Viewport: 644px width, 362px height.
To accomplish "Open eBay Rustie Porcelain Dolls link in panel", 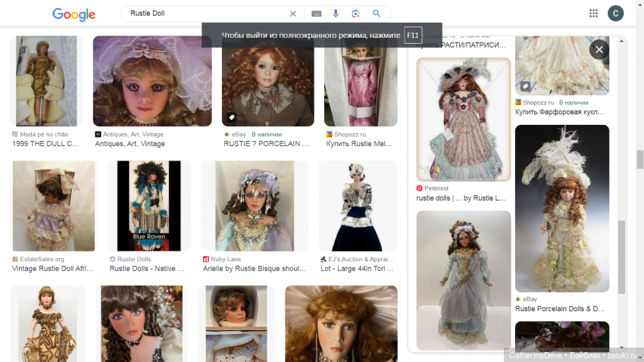I will 559,309.
